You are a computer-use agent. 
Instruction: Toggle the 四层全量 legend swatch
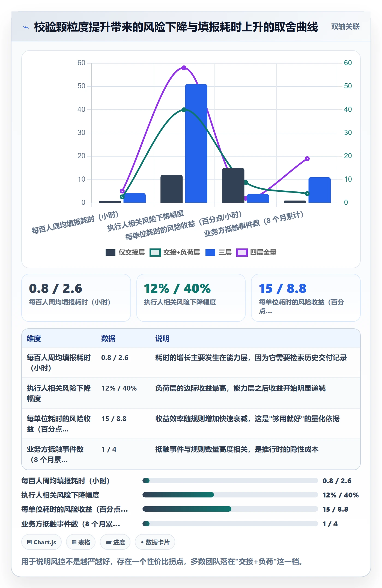point(242,253)
